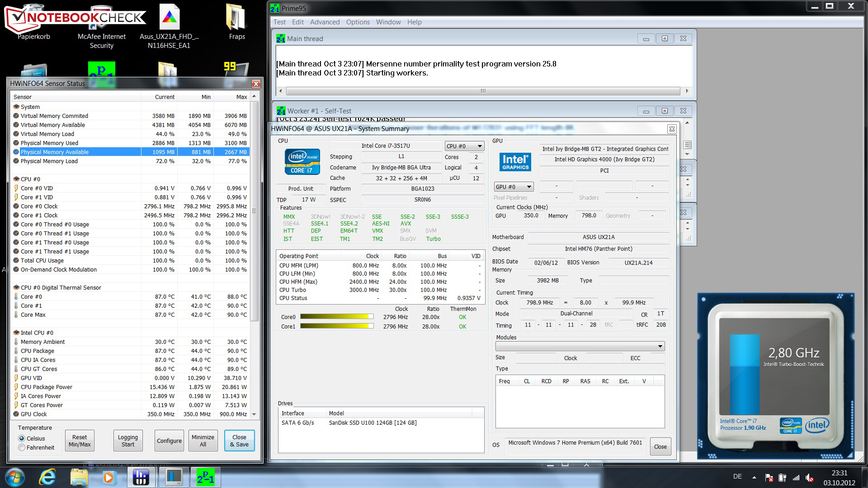Click the Main thread window icon

click(x=281, y=39)
